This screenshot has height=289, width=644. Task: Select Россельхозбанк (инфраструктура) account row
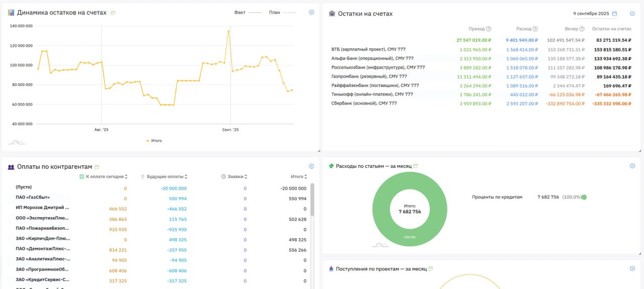point(480,67)
